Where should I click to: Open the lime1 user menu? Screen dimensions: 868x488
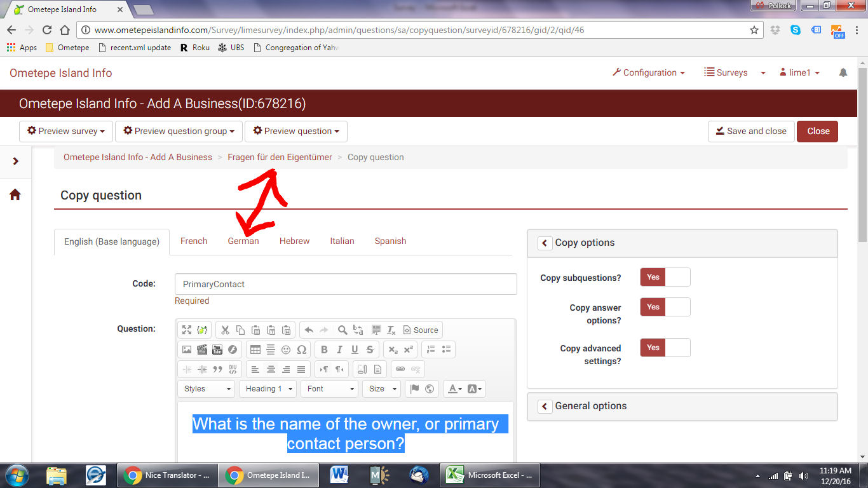(799, 73)
